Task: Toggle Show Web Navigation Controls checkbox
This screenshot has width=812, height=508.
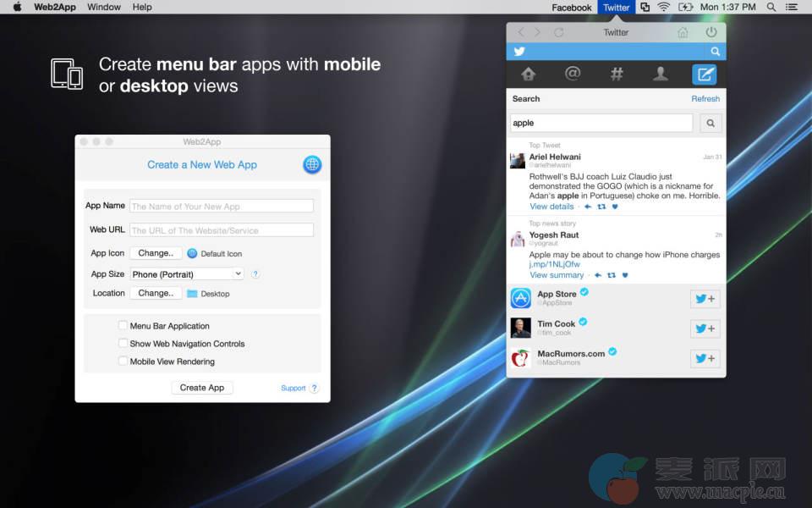Action: pyautogui.click(x=123, y=343)
